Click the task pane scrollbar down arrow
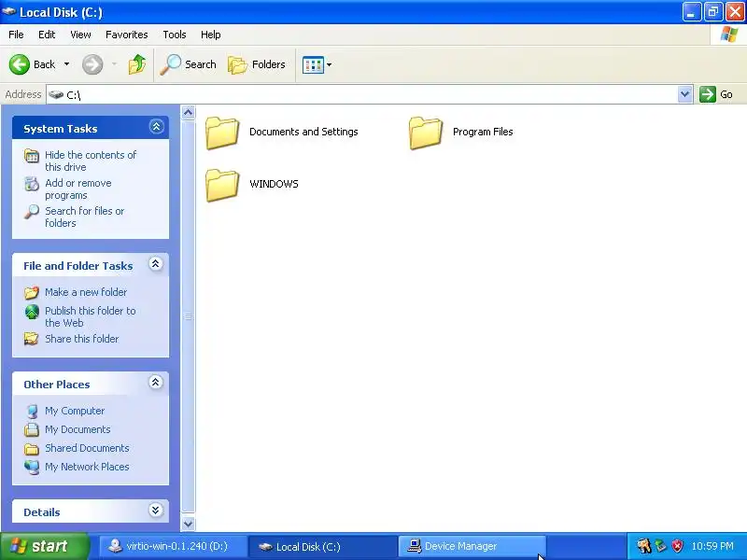The width and height of the screenshot is (747, 560). (189, 524)
